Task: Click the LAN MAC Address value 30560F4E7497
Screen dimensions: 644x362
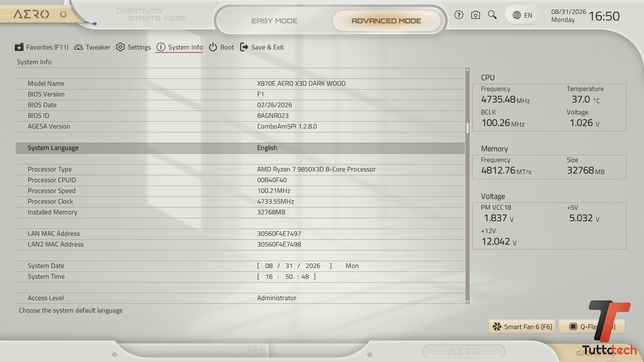Action: pos(279,234)
